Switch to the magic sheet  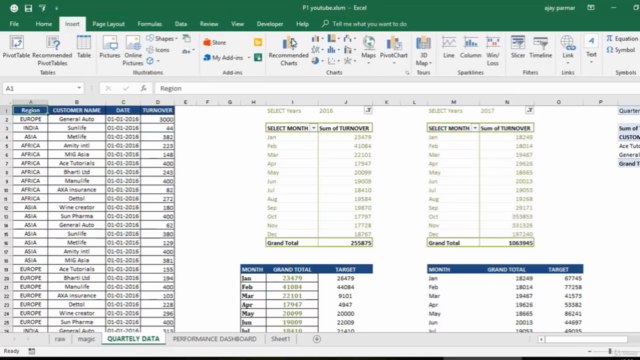[86, 339]
